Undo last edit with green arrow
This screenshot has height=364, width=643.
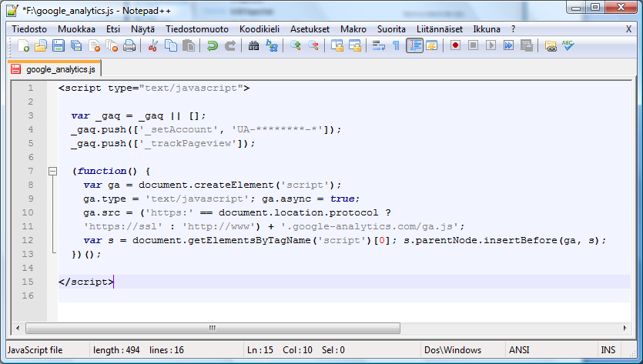click(x=212, y=45)
